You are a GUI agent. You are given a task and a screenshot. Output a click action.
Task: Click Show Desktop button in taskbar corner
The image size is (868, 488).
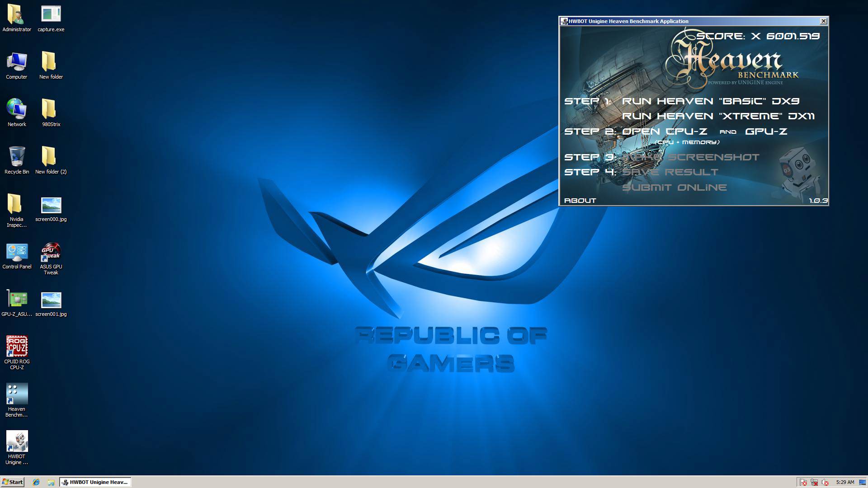(x=863, y=482)
